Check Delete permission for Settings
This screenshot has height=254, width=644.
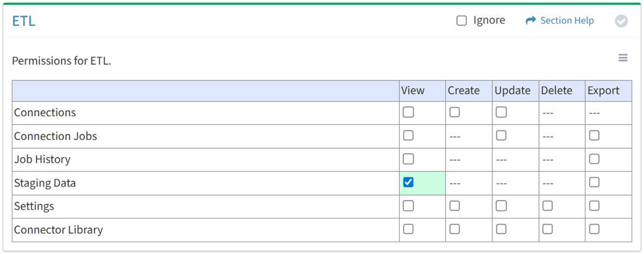[x=548, y=206]
